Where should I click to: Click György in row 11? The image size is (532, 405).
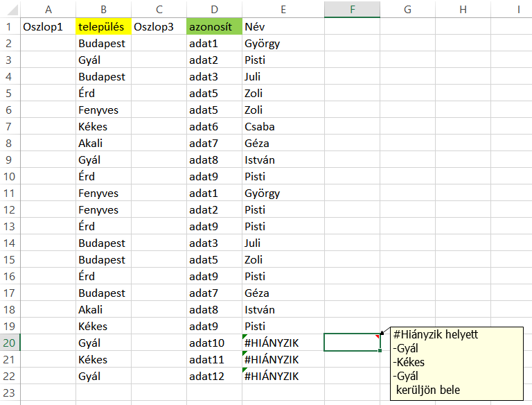tap(283, 193)
